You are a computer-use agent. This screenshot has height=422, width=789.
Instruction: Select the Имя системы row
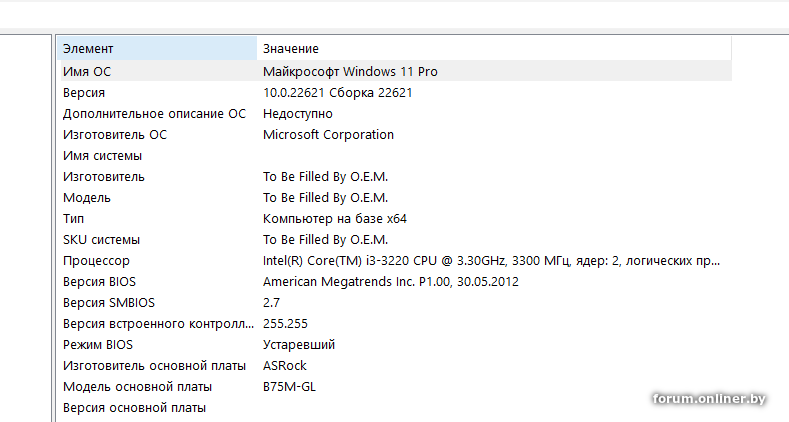[396, 156]
